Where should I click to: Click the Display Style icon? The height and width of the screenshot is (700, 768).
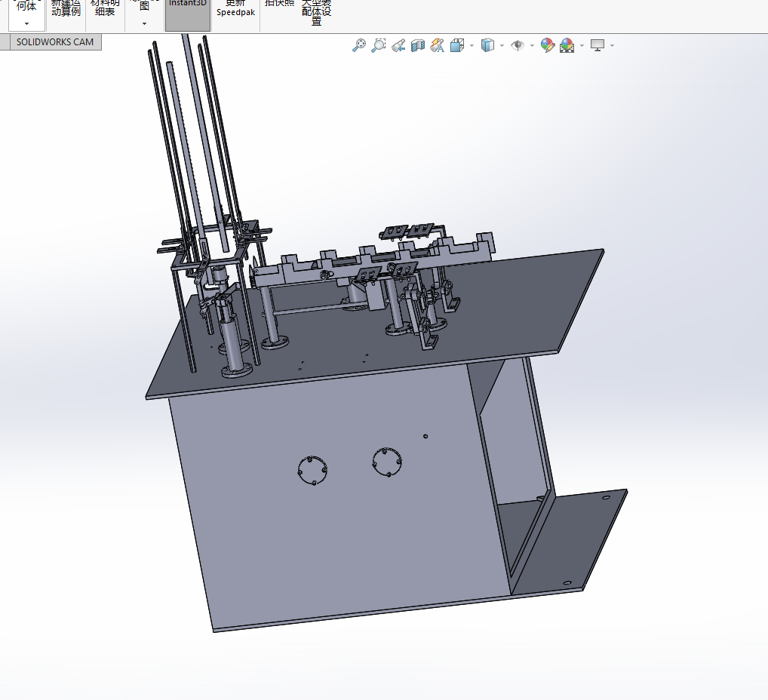[x=487, y=45]
